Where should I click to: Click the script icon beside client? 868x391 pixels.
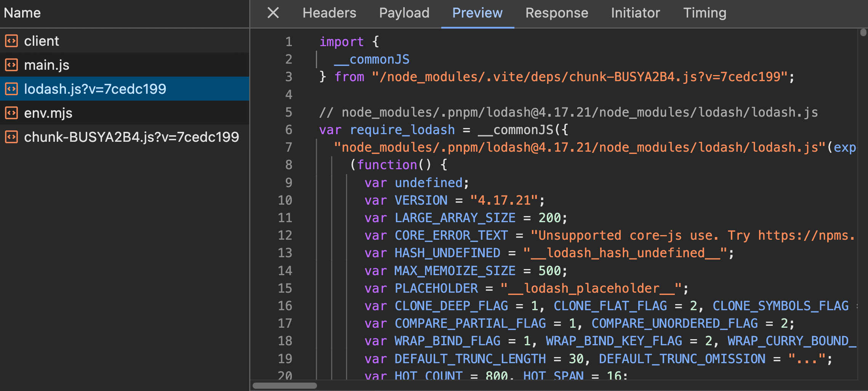coord(11,40)
